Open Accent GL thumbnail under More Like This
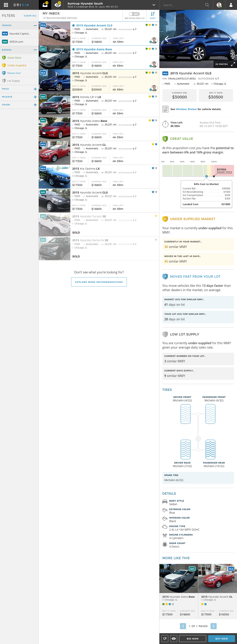The width and height of the screenshot is (237, 644). 218,579
